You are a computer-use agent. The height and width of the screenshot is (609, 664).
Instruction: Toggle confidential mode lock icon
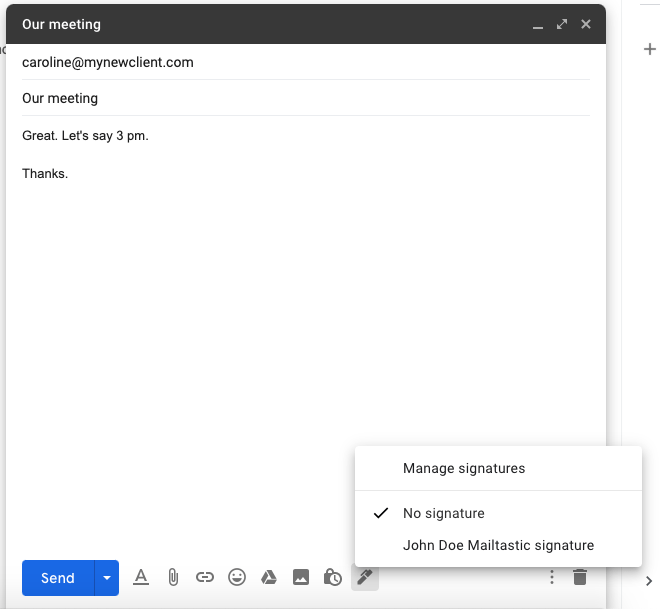pos(333,577)
